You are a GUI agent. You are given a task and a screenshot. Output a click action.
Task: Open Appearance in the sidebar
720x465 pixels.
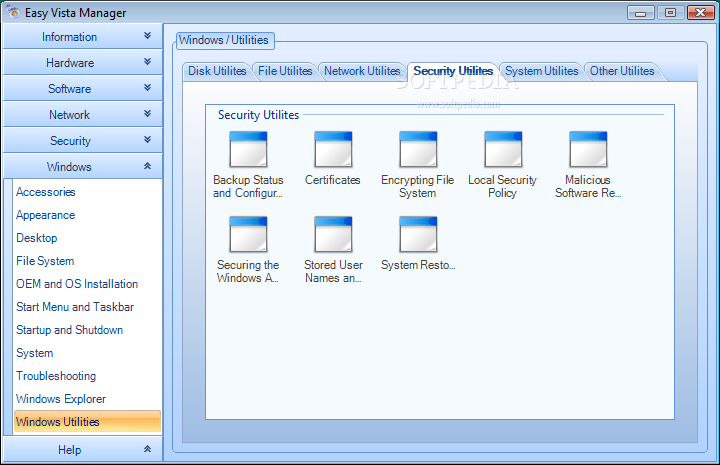pyautogui.click(x=45, y=215)
